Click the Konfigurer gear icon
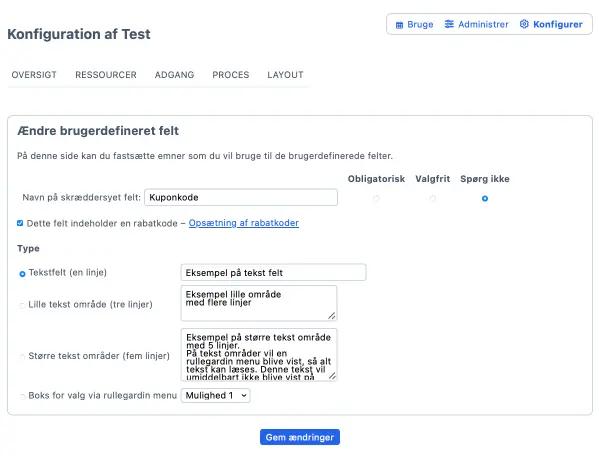 coord(524,24)
